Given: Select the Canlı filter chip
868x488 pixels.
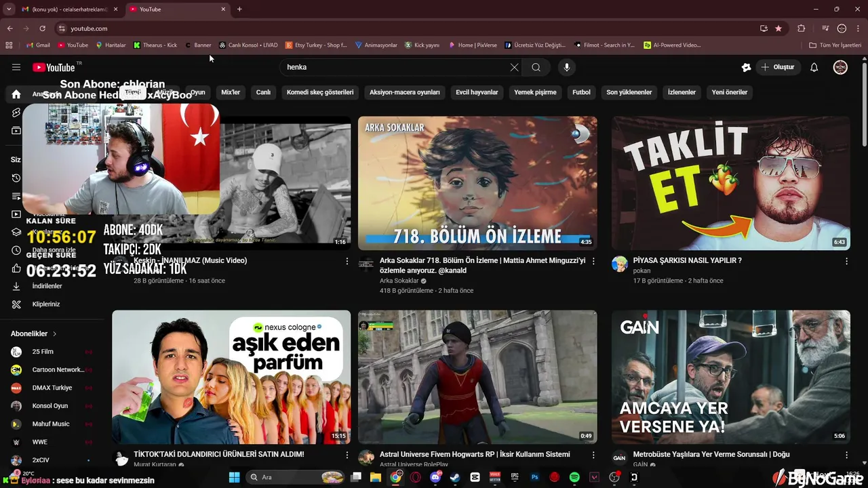Looking at the screenshot, I should coord(263,92).
